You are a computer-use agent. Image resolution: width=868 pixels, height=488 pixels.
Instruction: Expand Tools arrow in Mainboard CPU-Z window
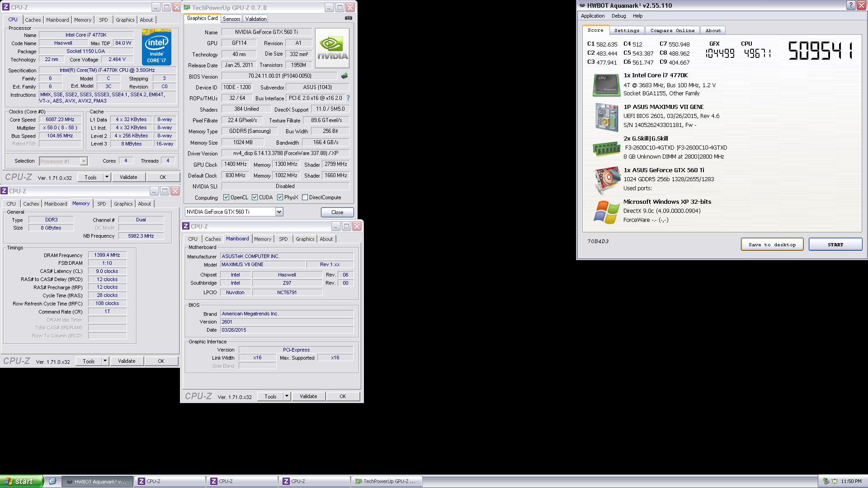287,396
